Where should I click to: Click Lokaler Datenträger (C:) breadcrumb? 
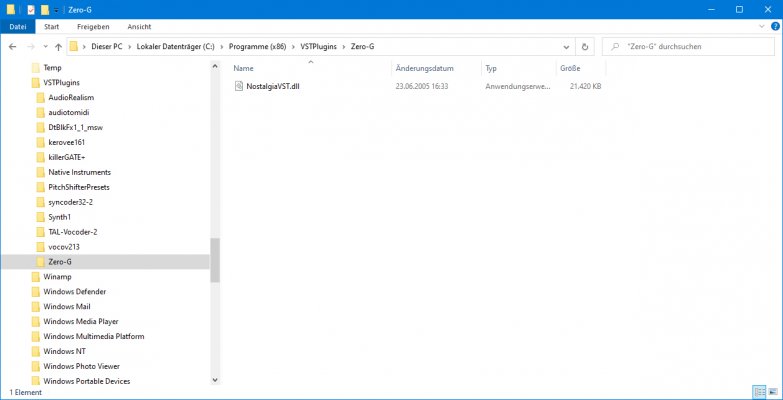point(175,46)
